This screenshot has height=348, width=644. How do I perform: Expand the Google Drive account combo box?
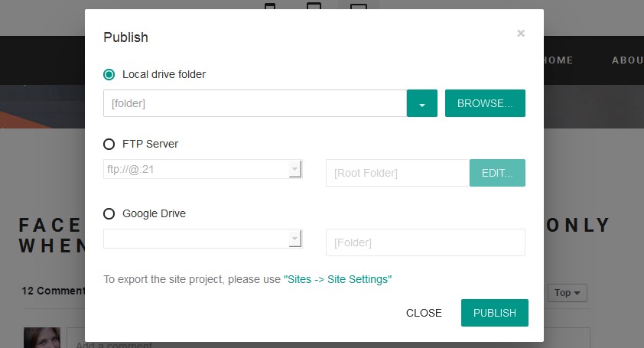(294, 239)
